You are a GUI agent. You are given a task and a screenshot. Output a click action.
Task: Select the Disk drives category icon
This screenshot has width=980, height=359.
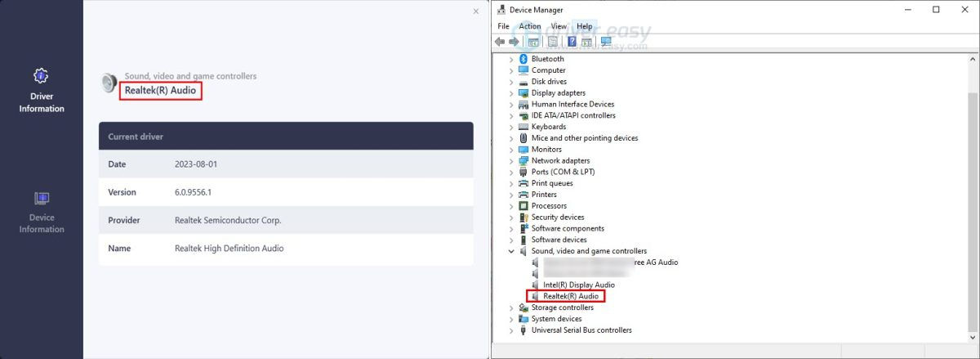tap(523, 82)
